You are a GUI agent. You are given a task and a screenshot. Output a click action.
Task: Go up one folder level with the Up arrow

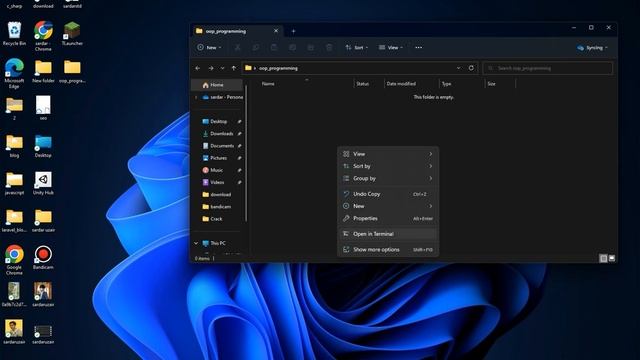[234, 68]
